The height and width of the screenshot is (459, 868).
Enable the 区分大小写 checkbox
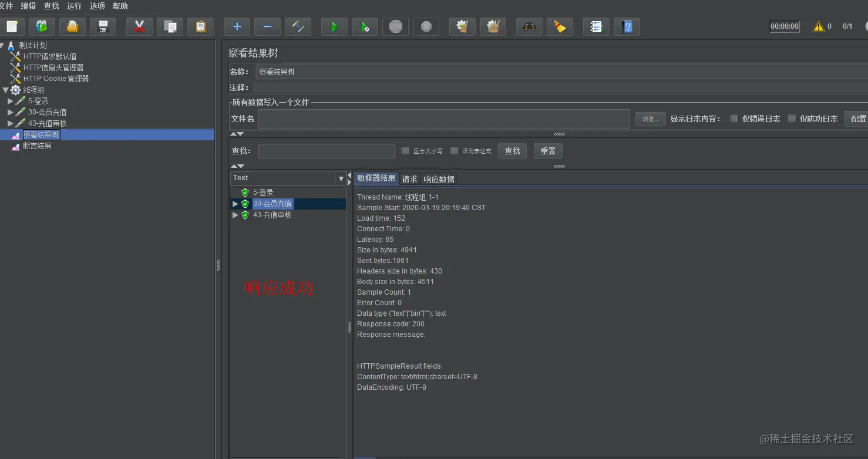pos(405,151)
